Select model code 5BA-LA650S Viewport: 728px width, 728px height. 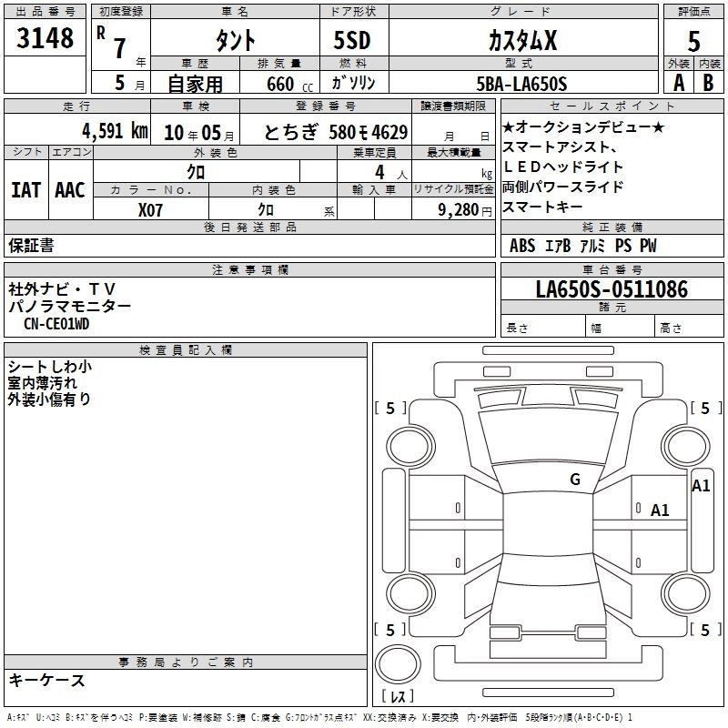[x=521, y=84]
